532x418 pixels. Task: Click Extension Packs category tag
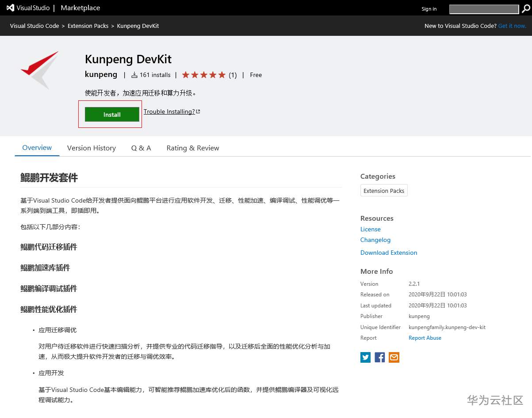coord(384,191)
